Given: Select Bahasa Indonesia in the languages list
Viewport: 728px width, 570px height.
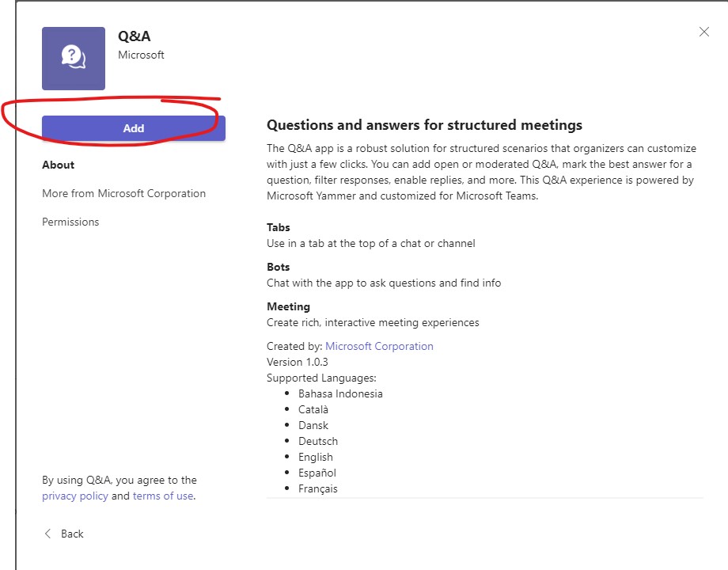Looking at the screenshot, I should pos(340,393).
